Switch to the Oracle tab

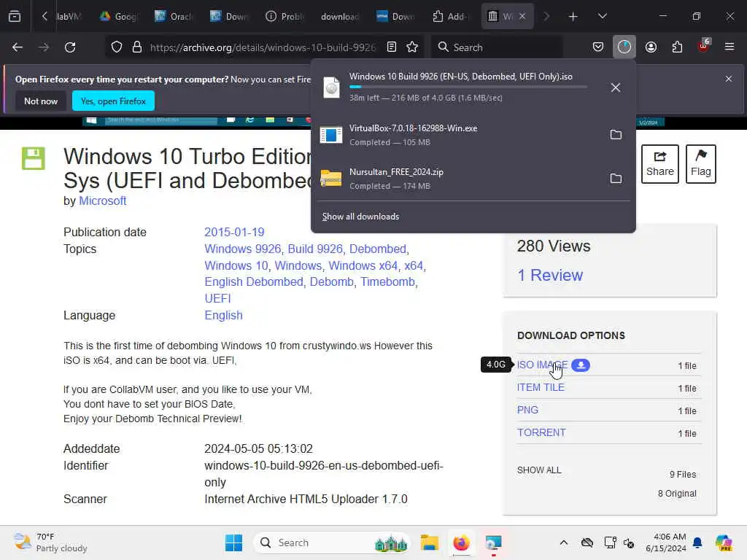pyautogui.click(x=174, y=17)
